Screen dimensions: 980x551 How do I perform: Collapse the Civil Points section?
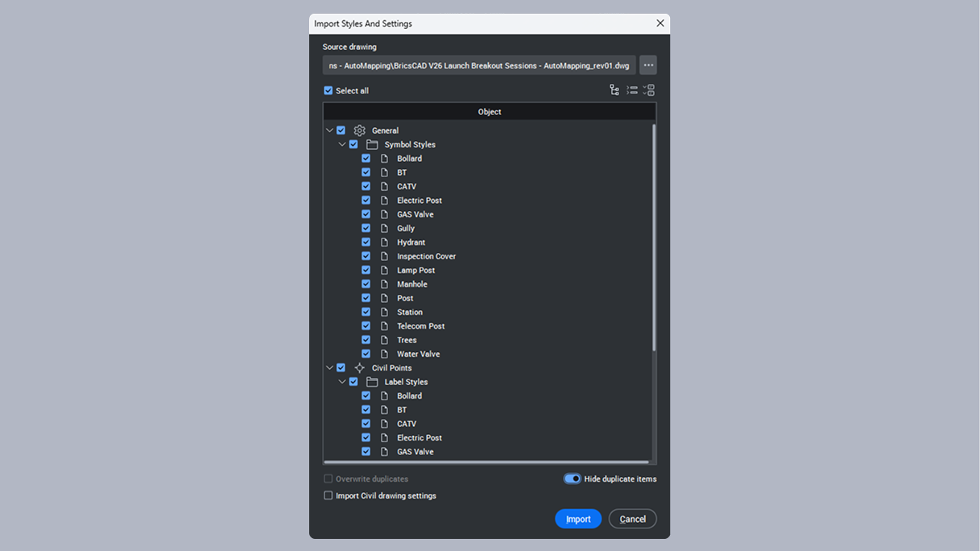pos(329,367)
